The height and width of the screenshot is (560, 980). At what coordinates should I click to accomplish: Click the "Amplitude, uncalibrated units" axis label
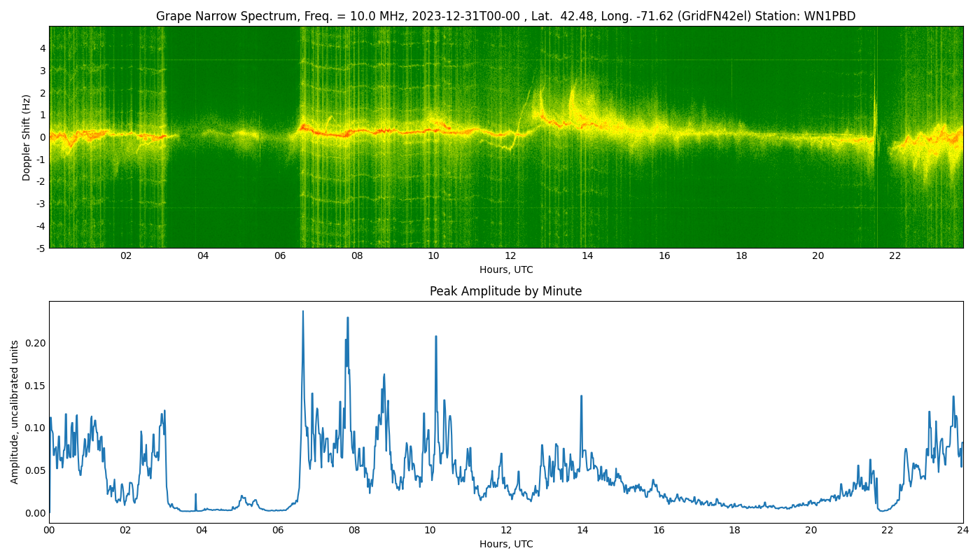[15, 412]
